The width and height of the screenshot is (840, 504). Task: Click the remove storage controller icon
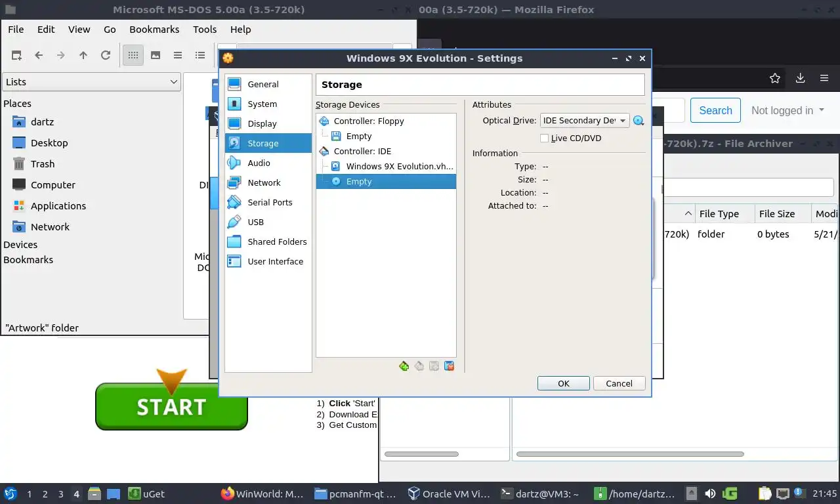(419, 366)
